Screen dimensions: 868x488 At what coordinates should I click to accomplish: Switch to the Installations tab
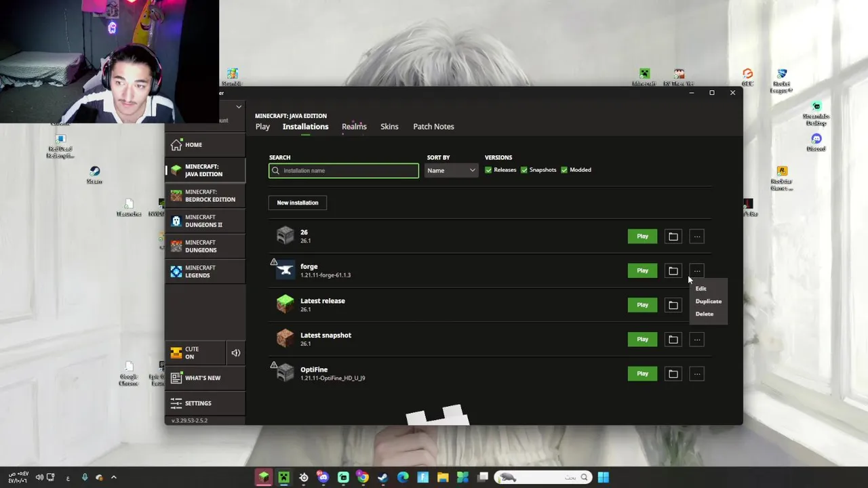coord(305,127)
